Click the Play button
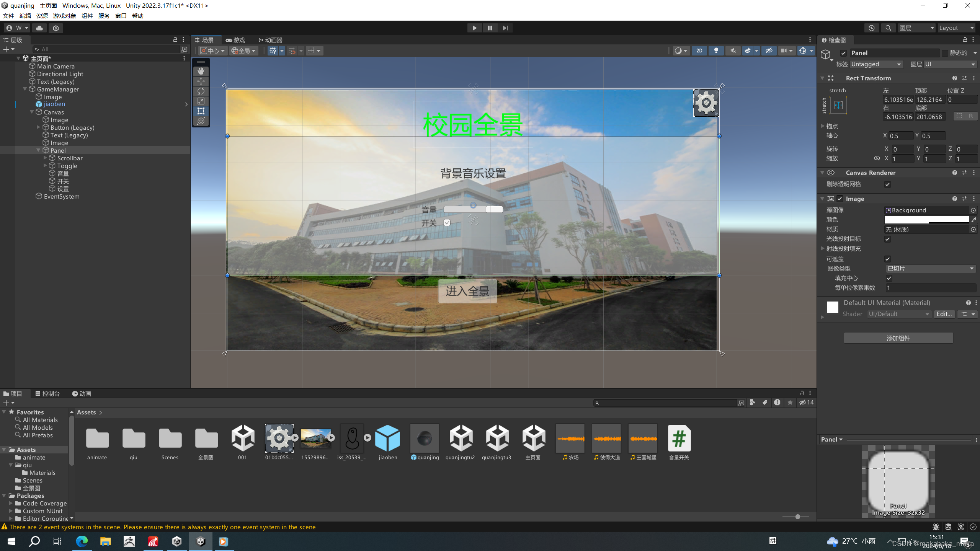The height and width of the screenshot is (551, 980). pos(474,28)
